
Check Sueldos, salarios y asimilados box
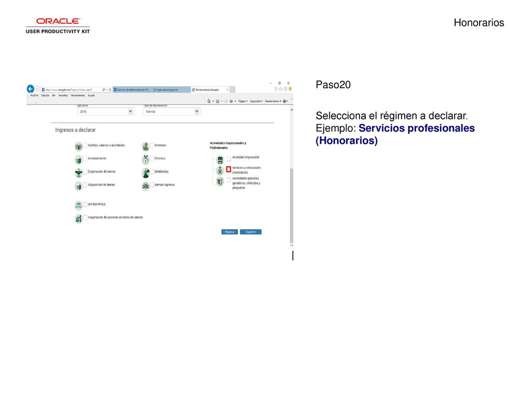click(x=85, y=145)
